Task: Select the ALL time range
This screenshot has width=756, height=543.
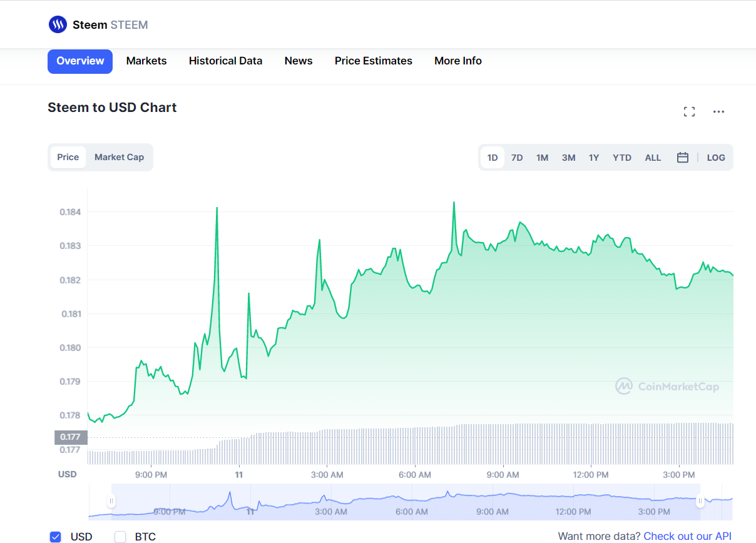Action: coord(653,158)
